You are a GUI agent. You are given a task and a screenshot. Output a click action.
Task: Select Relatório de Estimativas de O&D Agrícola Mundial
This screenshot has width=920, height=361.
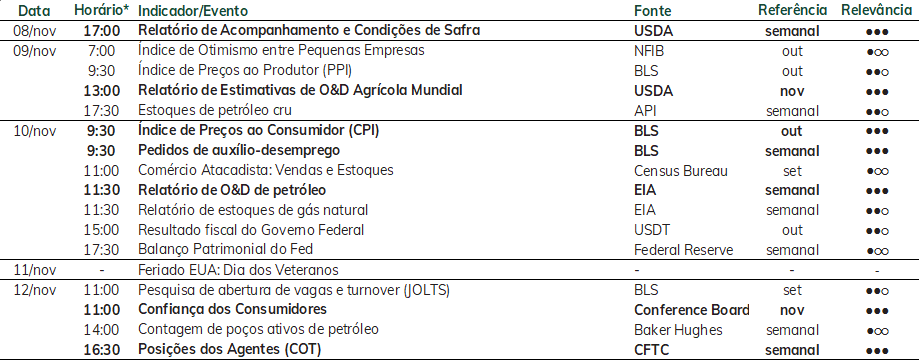pos(300,90)
